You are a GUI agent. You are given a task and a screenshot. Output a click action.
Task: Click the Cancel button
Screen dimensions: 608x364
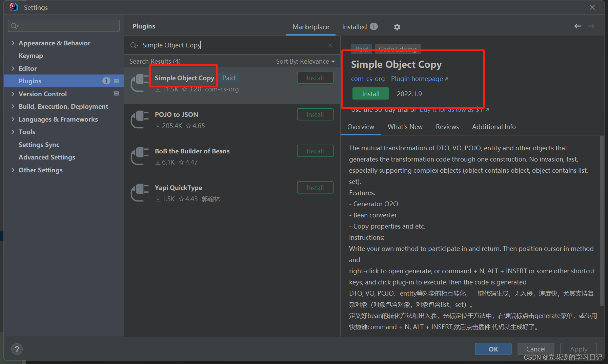tap(536, 349)
